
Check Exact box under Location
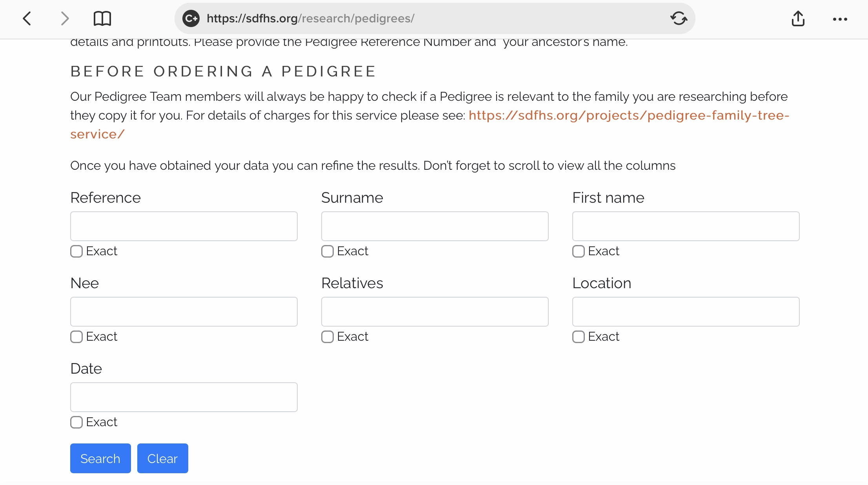click(579, 337)
